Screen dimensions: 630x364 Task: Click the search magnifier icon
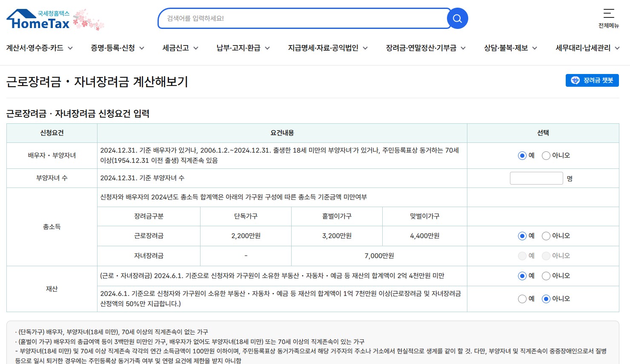[x=457, y=18]
